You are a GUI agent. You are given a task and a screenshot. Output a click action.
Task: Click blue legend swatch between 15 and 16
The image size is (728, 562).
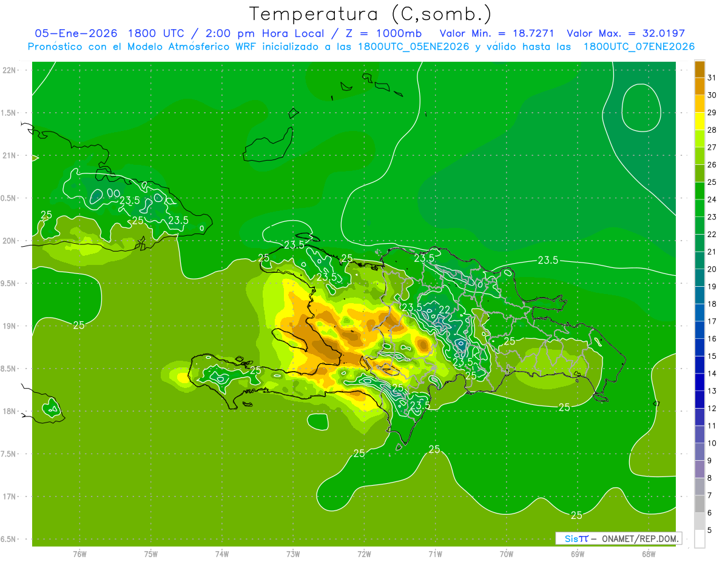click(x=699, y=348)
